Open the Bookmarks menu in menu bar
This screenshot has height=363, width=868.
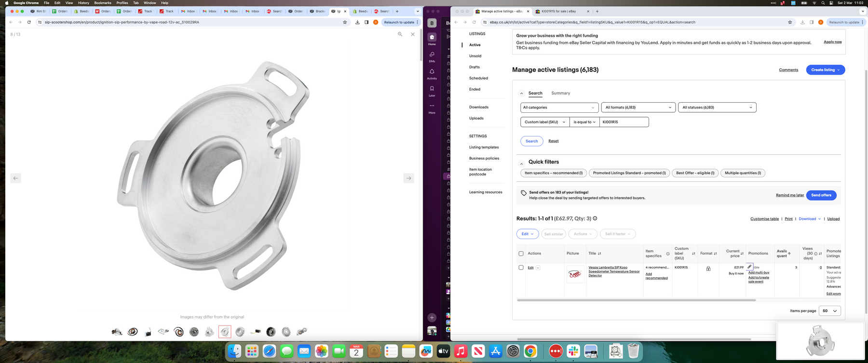pos(102,3)
